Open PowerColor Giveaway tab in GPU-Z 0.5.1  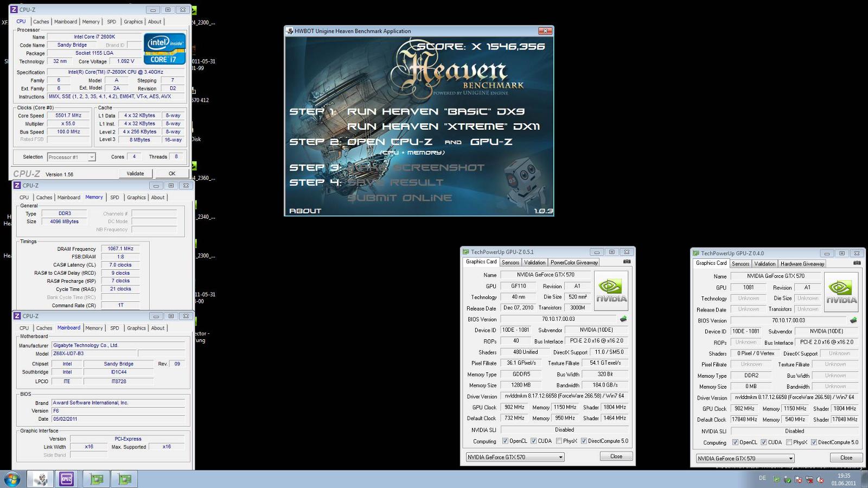tap(574, 262)
